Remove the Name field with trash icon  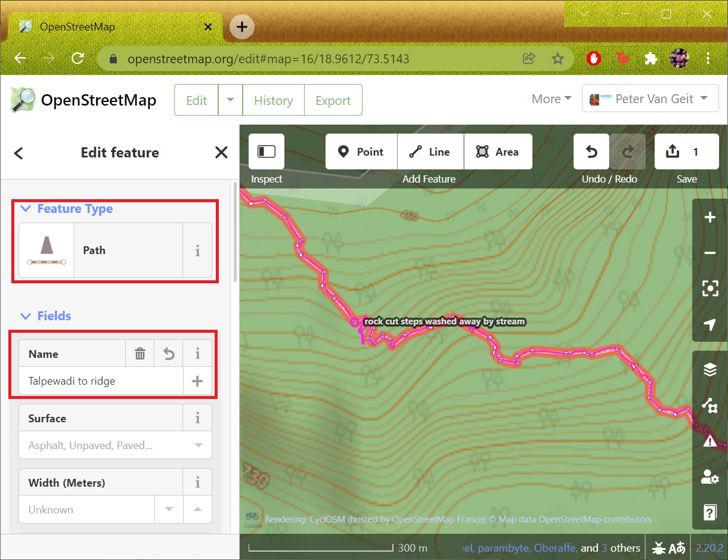[140, 354]
